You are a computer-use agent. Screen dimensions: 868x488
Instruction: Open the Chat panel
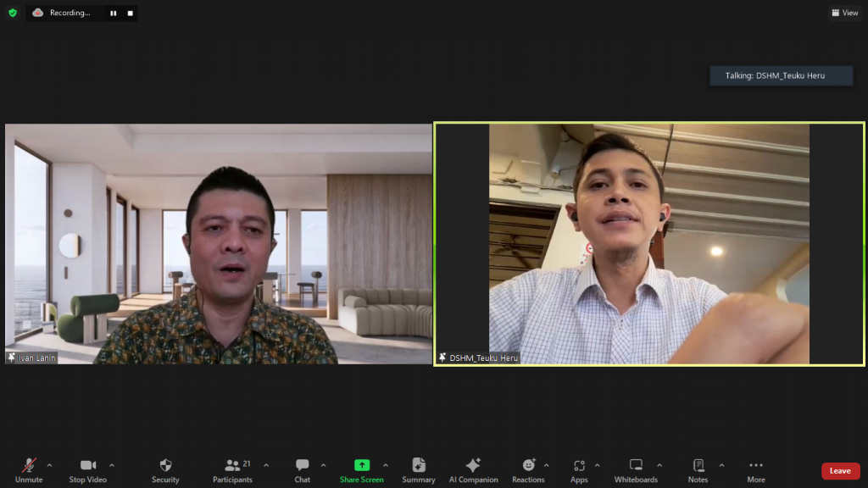303,471
